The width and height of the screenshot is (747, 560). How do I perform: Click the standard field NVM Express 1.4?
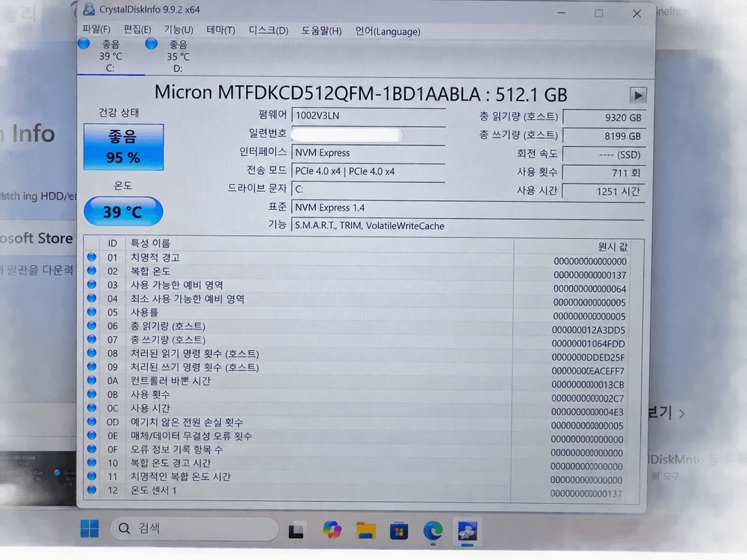[x=468, y=208]
